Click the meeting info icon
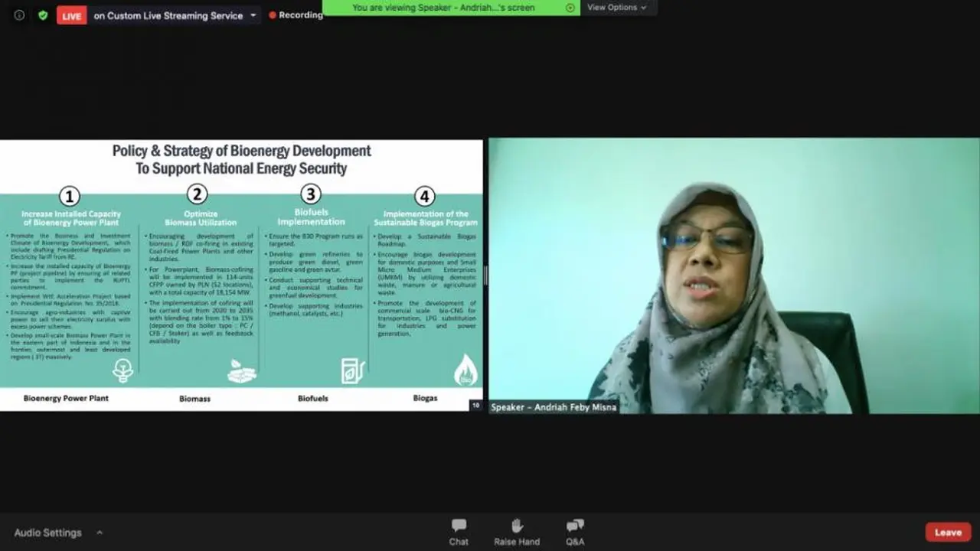This screenshot has width=980, height=551. click(19, 15)
